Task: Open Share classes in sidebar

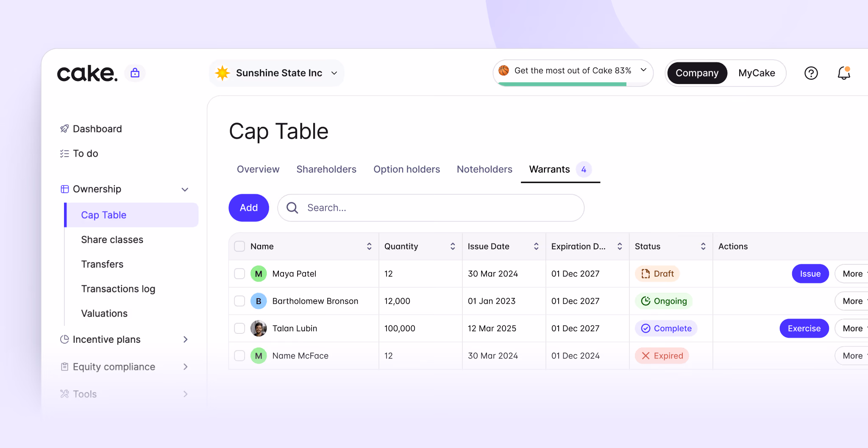Action: pos(112,240)
